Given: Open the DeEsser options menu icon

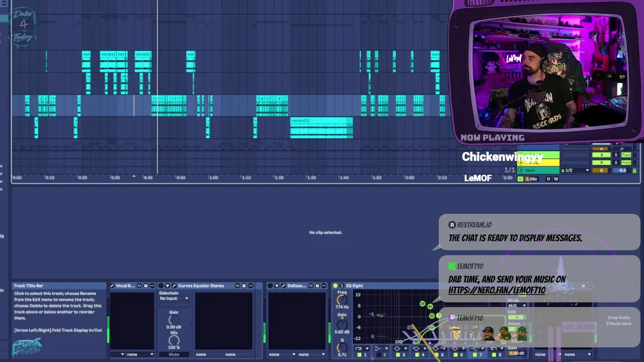Looking at the screenshot, I should point(324,286).
